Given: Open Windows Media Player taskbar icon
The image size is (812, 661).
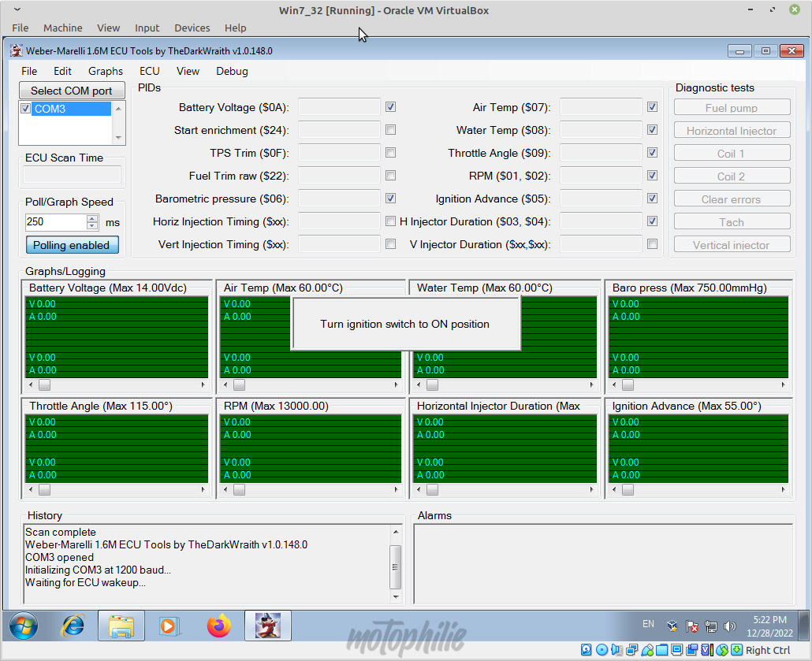Looking at the screenshot, I should coord(169,626).
